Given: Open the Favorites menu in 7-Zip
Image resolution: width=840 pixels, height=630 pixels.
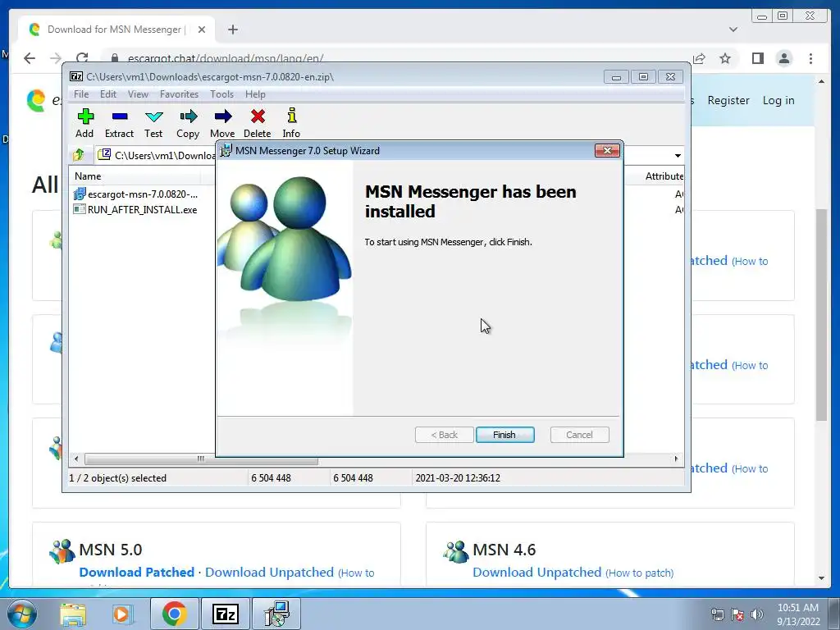Looking at the screenshot, I should pos(179,94).
